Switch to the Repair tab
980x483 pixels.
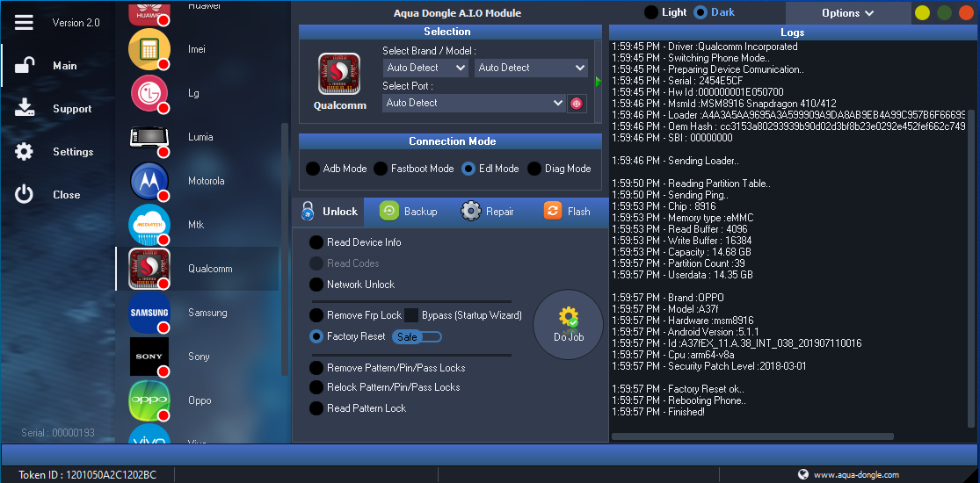pos(488,211)
